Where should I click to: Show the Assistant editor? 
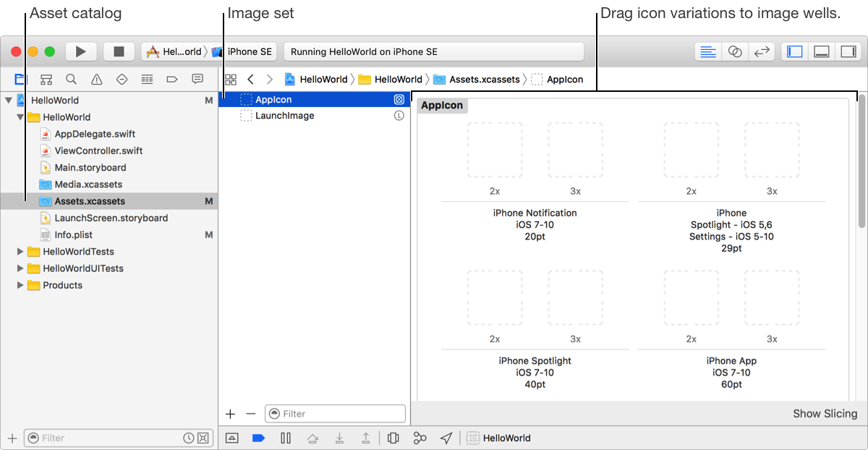coord(734,51)
